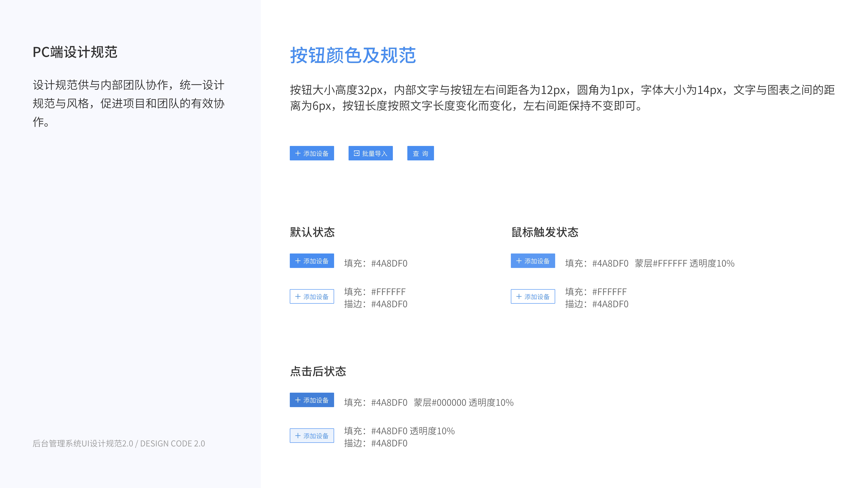Viewport: 868px width, 488px height.
Task: Select the 鼠标触发状态 heading
Action: click(x=545, y=232)
